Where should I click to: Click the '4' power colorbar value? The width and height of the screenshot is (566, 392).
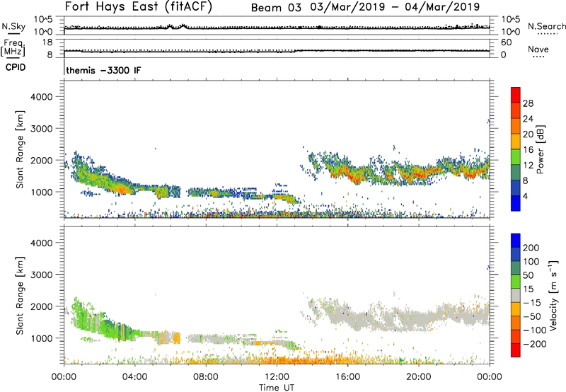click(x=526, y=197)
